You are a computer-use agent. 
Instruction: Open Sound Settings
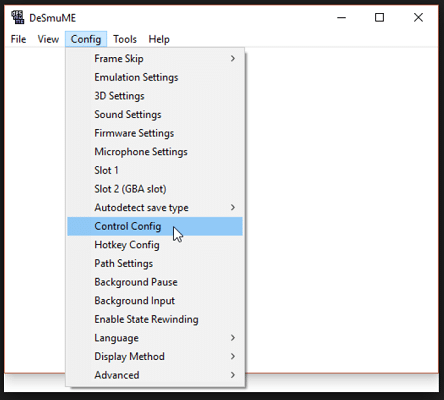click(x=155, y=115)
